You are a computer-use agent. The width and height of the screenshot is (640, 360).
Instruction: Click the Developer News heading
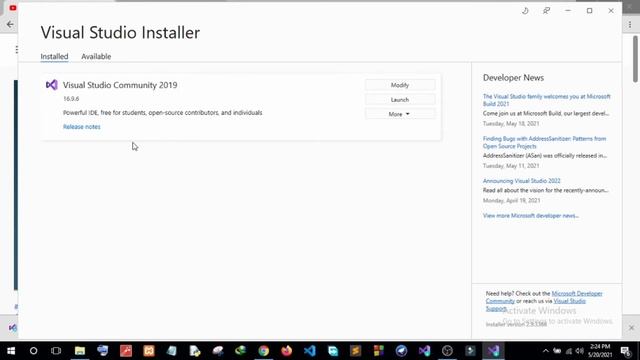(x=513, y=78)
